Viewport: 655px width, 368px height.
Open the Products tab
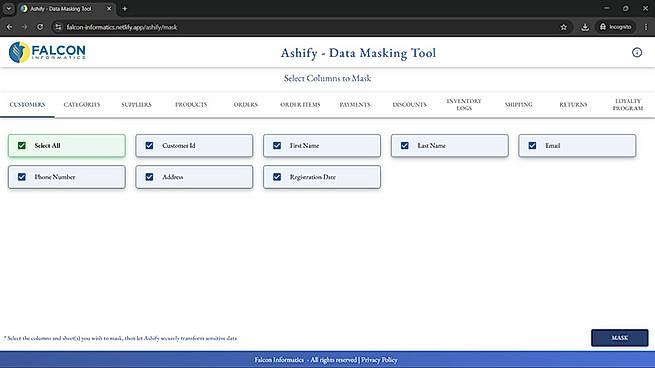tap(191, 104)
